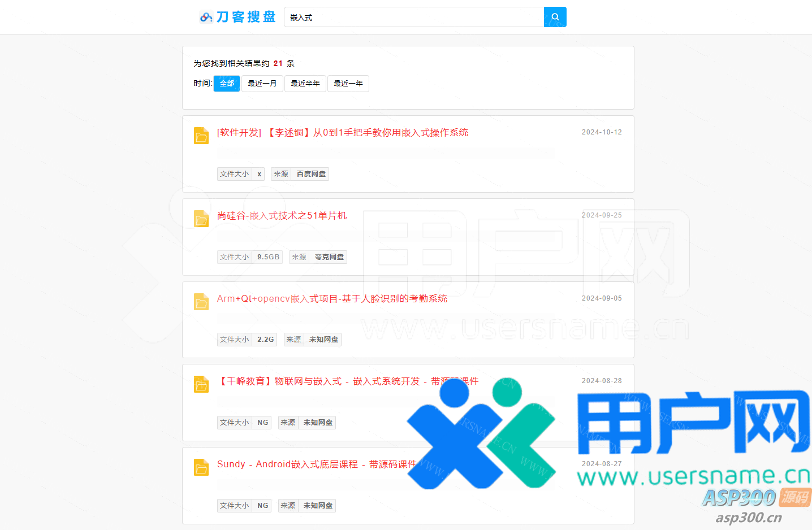
Task: Open the 千峰教育 物联网与嵌入式 result
Action: tap(348, 381)
